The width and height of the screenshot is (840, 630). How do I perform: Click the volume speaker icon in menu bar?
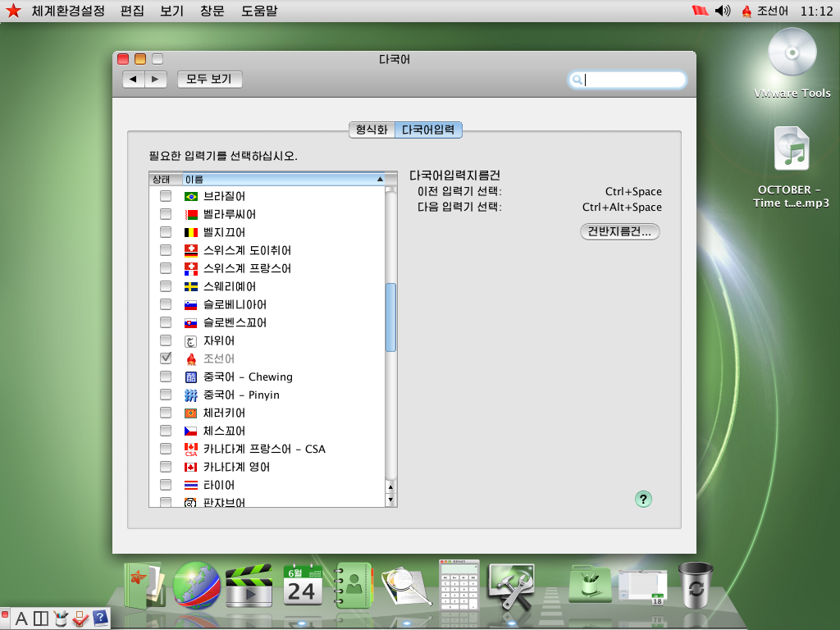point(722,11)
